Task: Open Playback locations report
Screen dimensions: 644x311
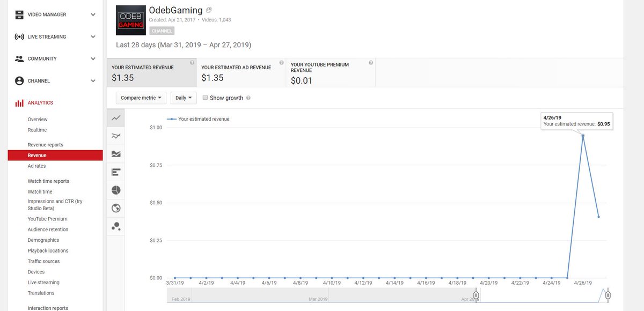Action: click(48, 251)
